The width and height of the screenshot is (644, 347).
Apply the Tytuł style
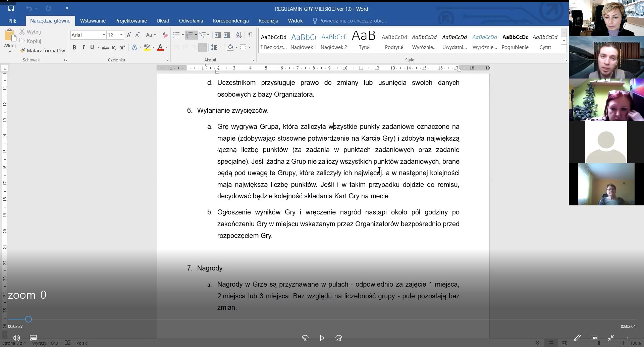[x=364, y=41]
